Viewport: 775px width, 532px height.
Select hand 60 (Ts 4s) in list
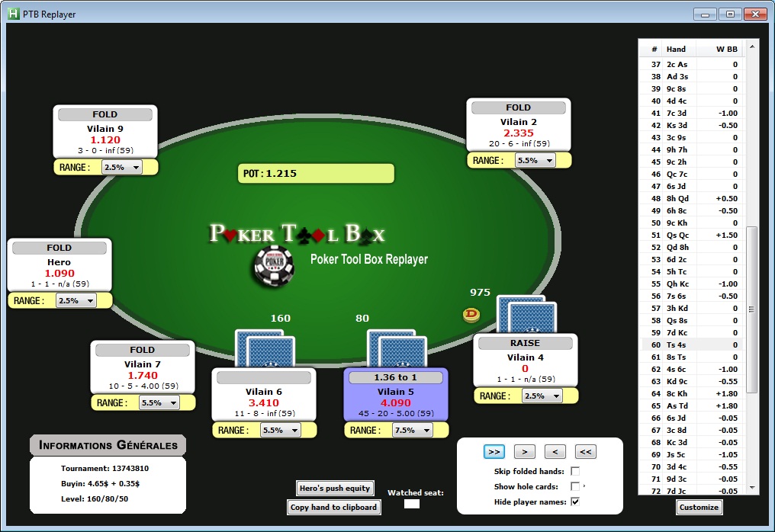click(692, 345)
